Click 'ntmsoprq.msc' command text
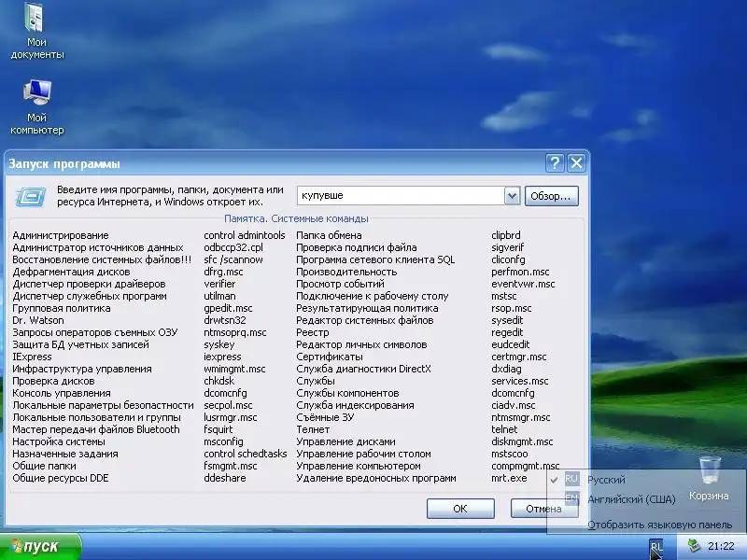This screenshot has width=747, height=560. [235, 332]
